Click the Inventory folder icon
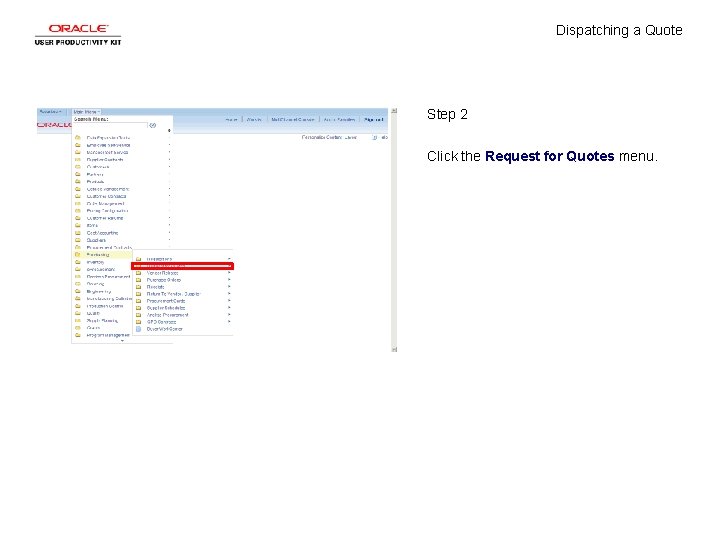720x540 pixels. pos(78,262)
